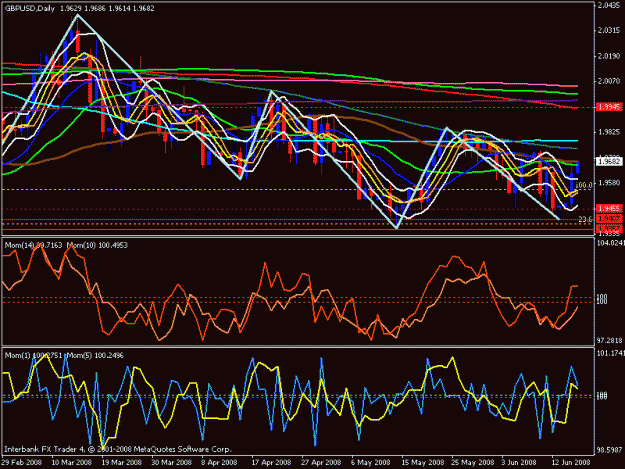Click the 98.5987 momentum scale value
625x469 pixels.
(x=609, y=450)
